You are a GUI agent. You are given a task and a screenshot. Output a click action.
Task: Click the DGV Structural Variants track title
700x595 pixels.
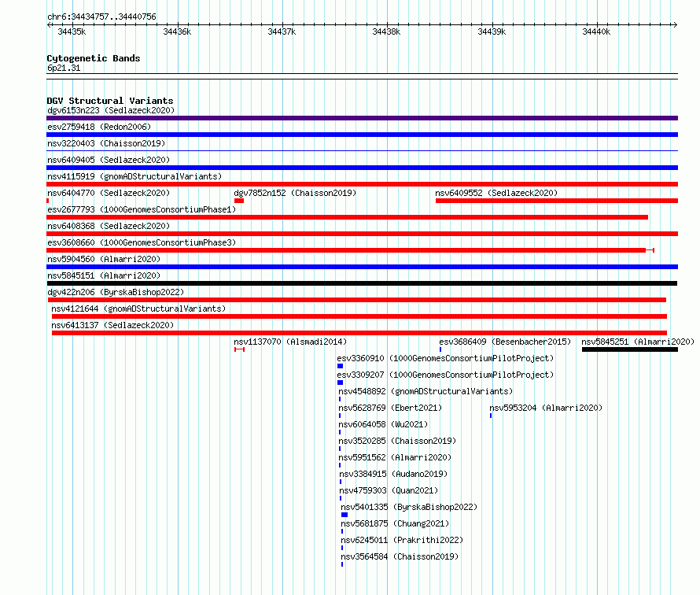pyautogui.click(x=110, y=101)
